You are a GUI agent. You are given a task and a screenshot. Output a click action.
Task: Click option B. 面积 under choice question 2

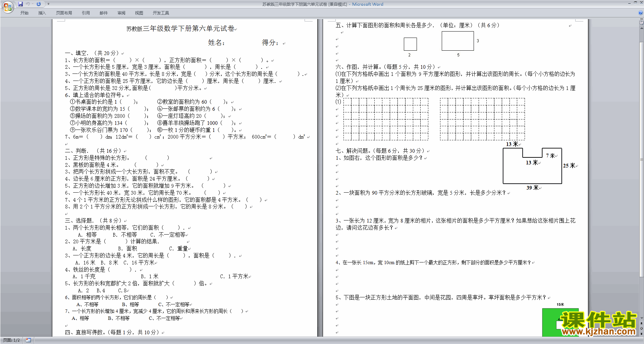[127, 248]
